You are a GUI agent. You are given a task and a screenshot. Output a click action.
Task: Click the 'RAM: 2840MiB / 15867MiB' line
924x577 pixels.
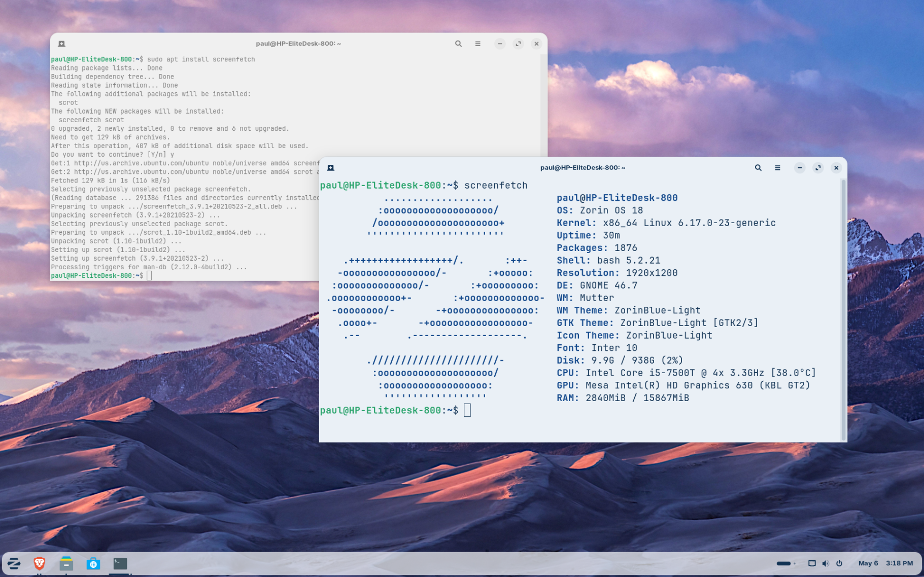[x=623, y=398]
